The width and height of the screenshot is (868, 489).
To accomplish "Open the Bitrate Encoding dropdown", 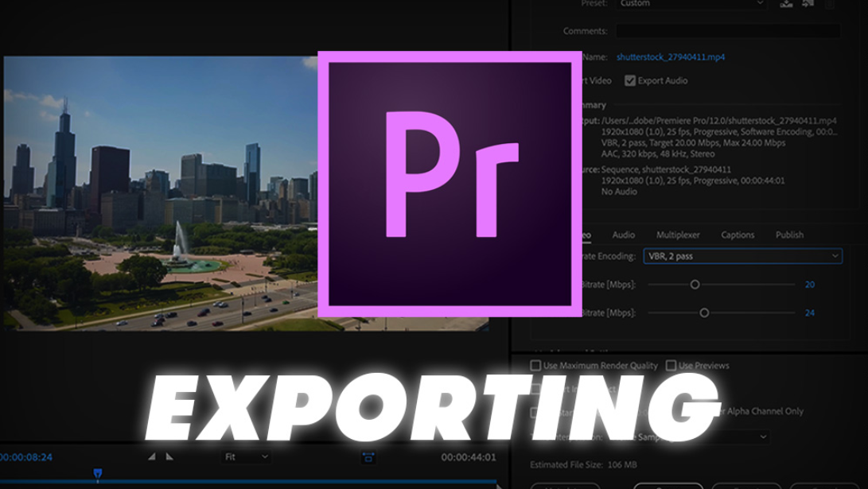I will [742, 256].
